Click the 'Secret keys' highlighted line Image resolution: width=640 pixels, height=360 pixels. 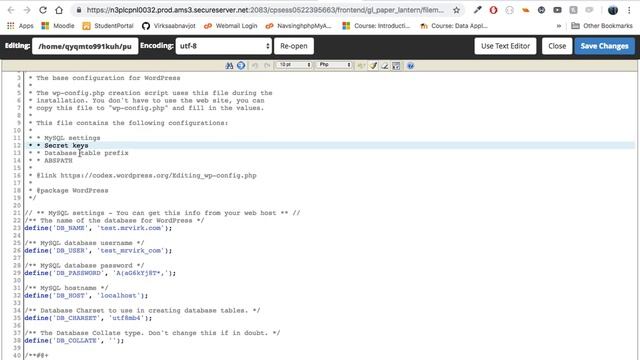click(x=66, y=146)
